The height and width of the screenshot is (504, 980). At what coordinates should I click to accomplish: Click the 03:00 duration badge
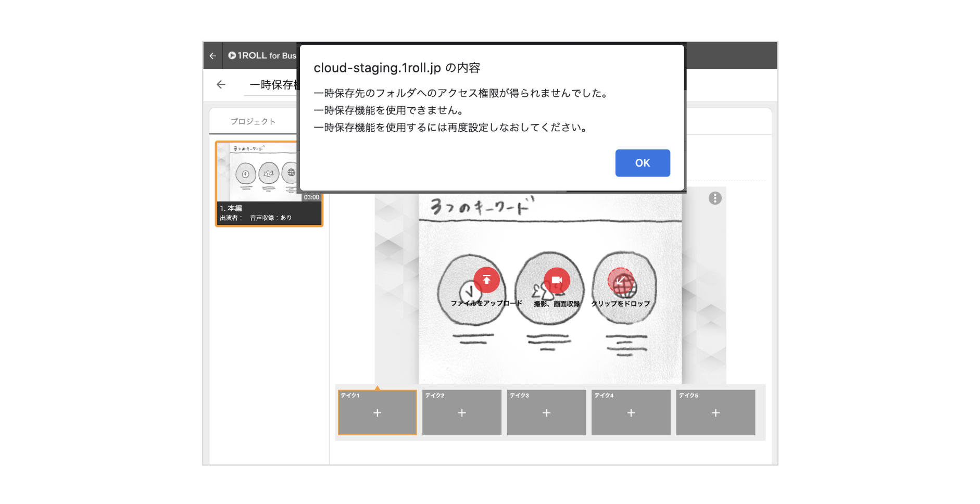pos(311,197)
